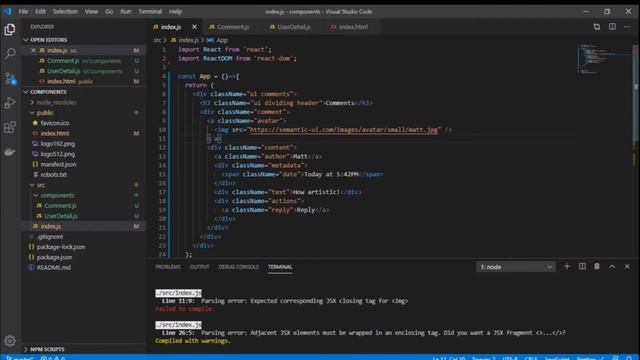Open Comment.js under components folder
The image size is (640, 360).
click(x=84, y=205)
